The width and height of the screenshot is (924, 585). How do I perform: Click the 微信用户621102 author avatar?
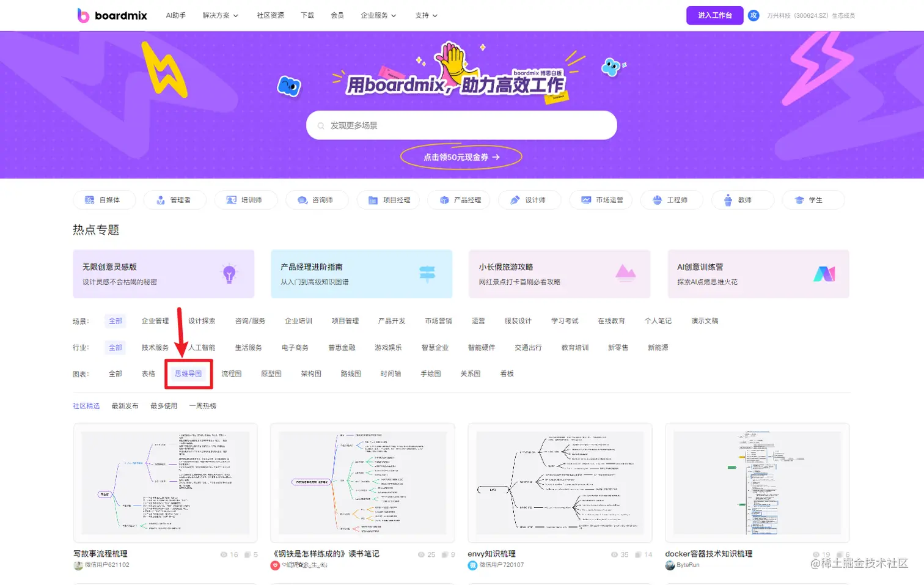(x=78, y=565)
